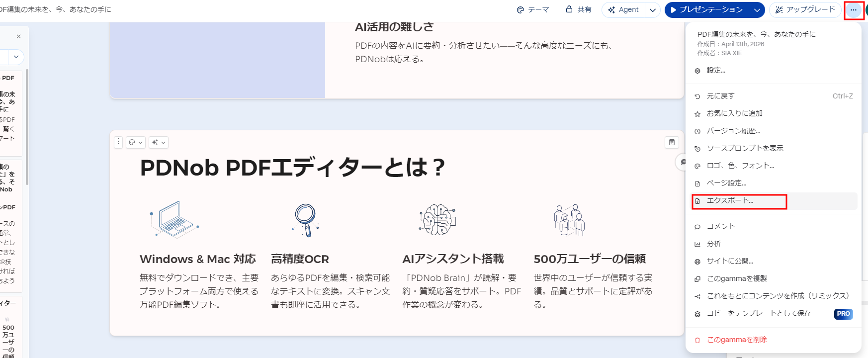
Task: Click the prompt icon beside ソースプロンプトを表示
Action: pos(697,149)
